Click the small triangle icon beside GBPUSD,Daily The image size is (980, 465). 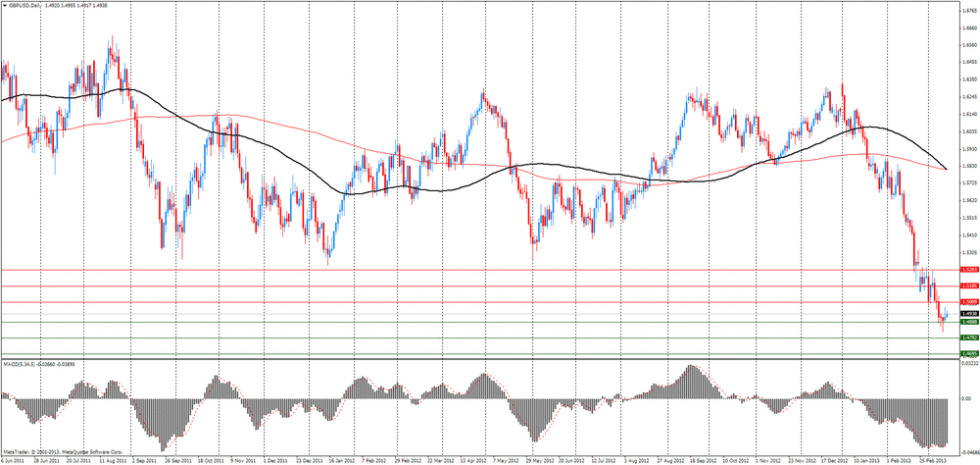click(4, 5)
